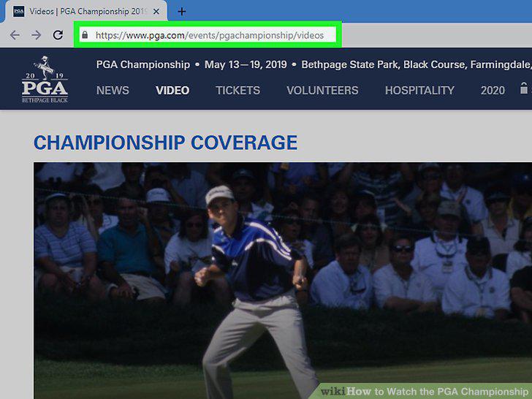View site info via the padlock icon
532x399 pixels.
[x=85, y=35]
